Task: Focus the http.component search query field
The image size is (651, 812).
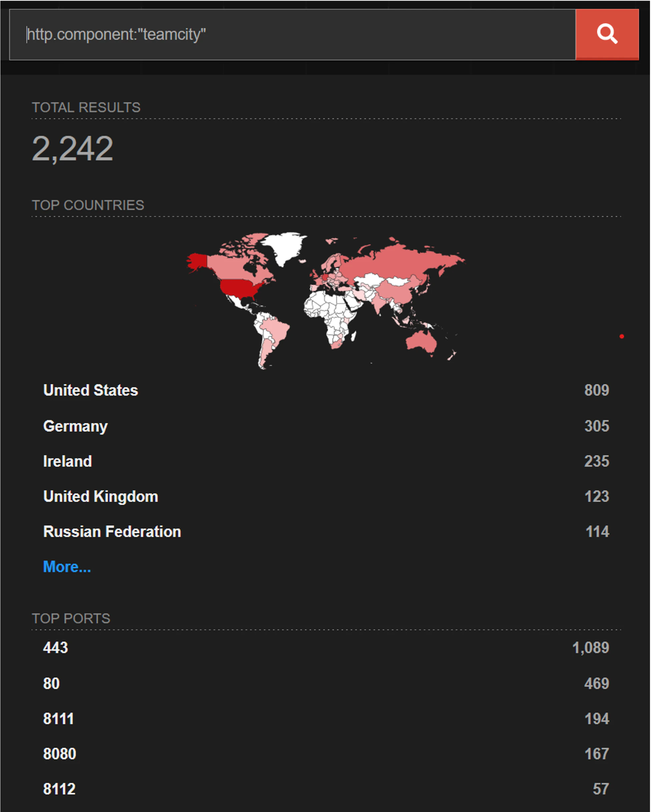Action: tap(292, 34)
